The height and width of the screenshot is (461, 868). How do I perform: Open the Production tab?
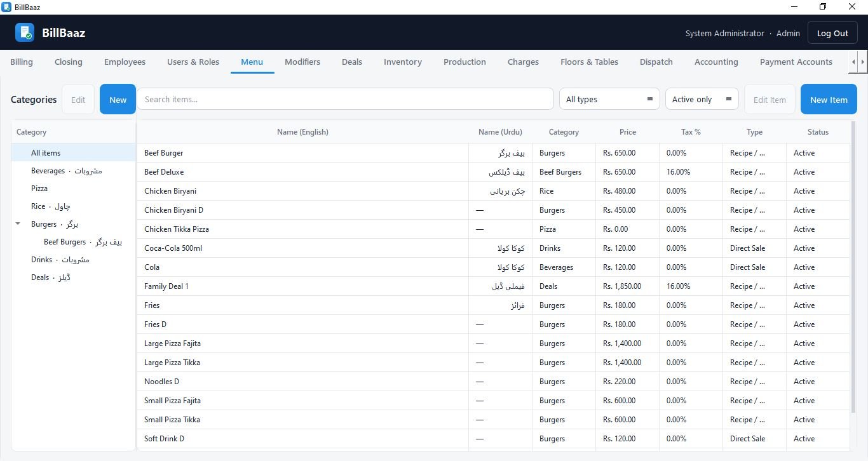pyautogui.click(x=465, y=62)
